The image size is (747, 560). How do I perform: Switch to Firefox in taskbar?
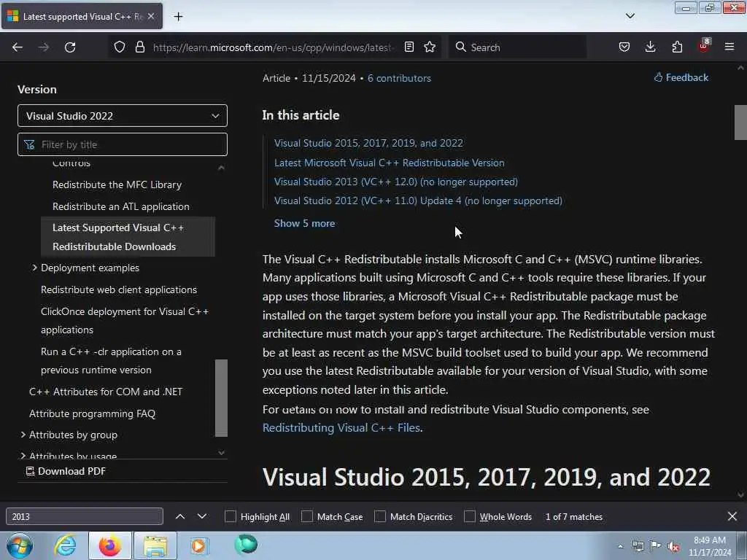109,545
